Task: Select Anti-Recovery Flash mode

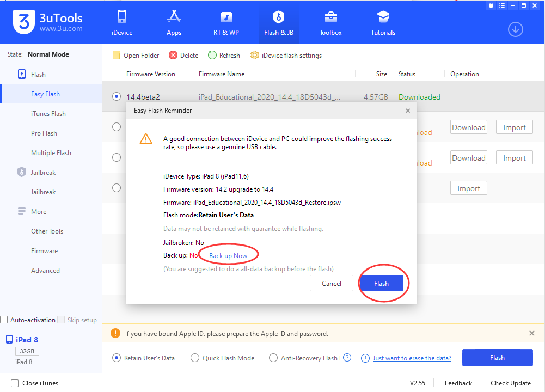Action: pyautogui.click(x=273, y=358)
